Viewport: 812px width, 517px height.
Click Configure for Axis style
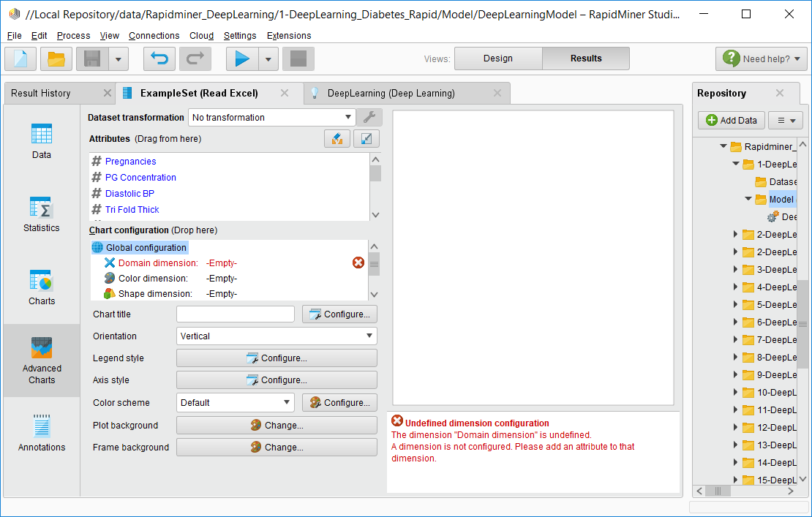(277, 380)
